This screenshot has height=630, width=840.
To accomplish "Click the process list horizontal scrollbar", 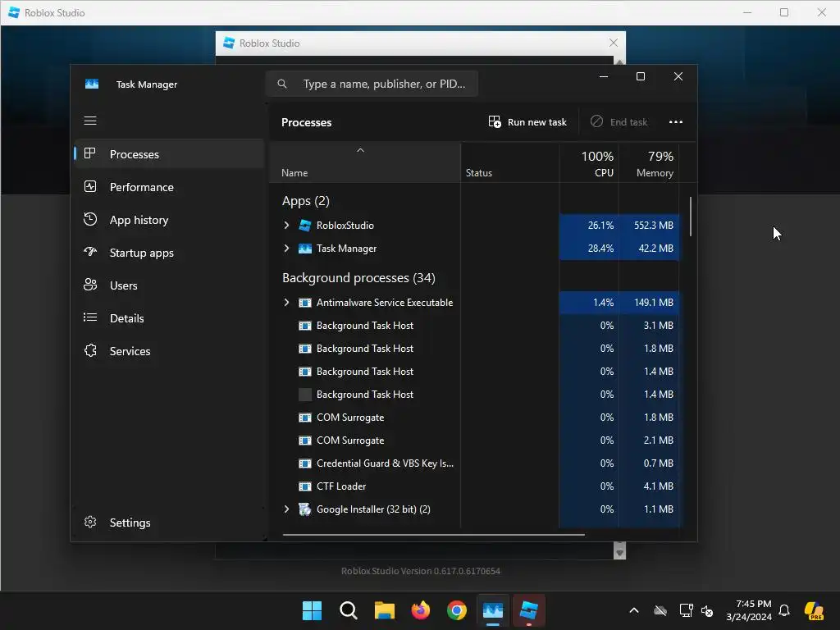I will click(x=433, y=534).
